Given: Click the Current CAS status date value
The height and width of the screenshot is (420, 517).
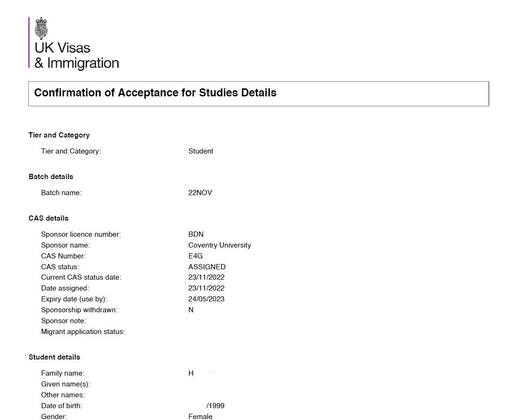Looking at the screenshot, I should [x=206, y=277].
